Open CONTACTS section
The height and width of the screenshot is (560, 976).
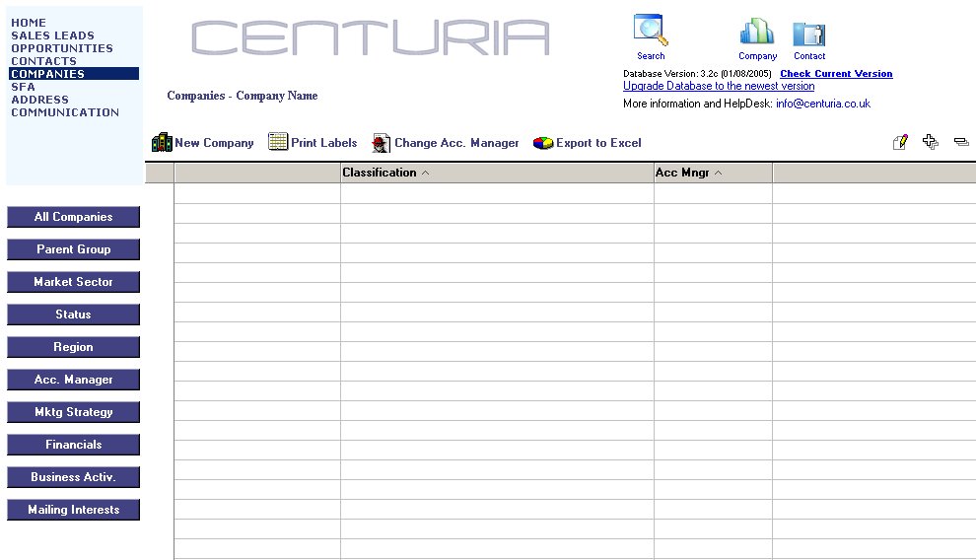(x=43, y=61)
